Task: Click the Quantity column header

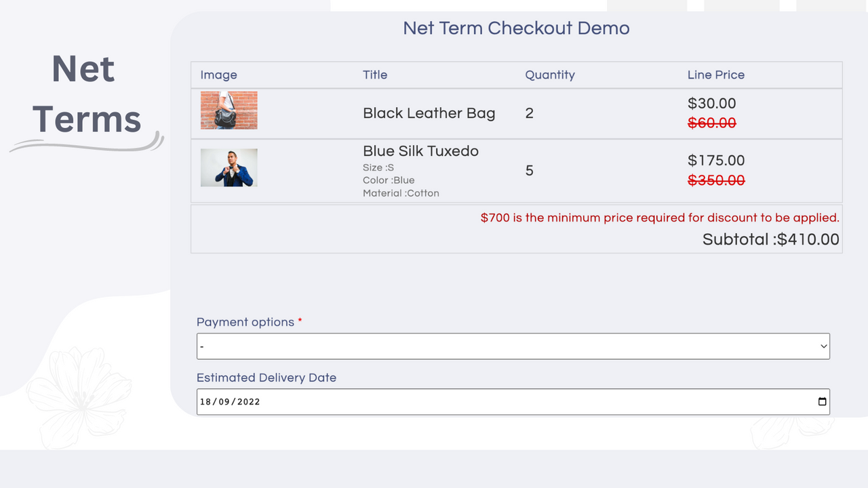Action: 550,75
